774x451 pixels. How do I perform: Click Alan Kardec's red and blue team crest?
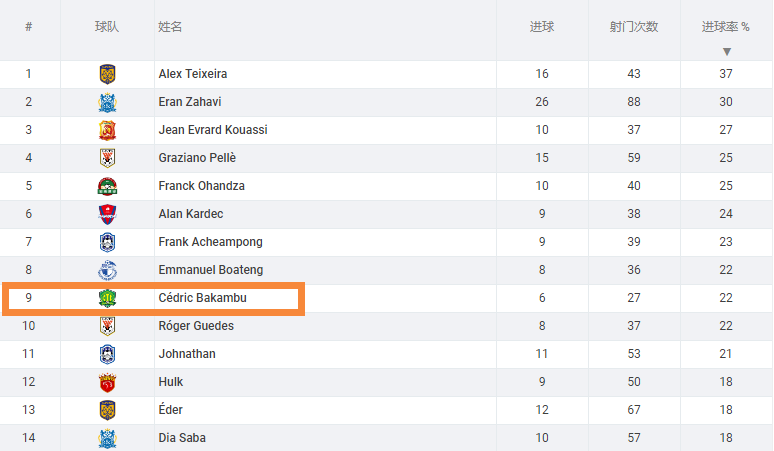(x=107, y=214)
